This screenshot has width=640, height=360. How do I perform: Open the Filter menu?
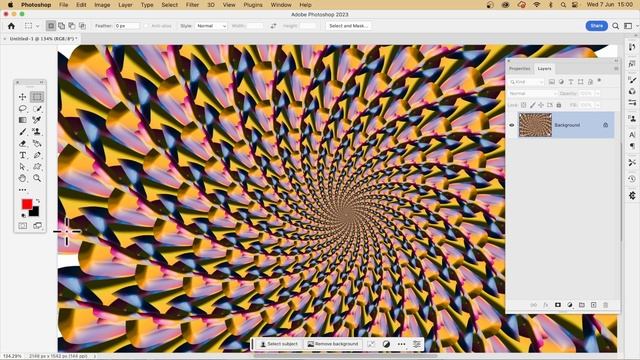coord(192,5)
